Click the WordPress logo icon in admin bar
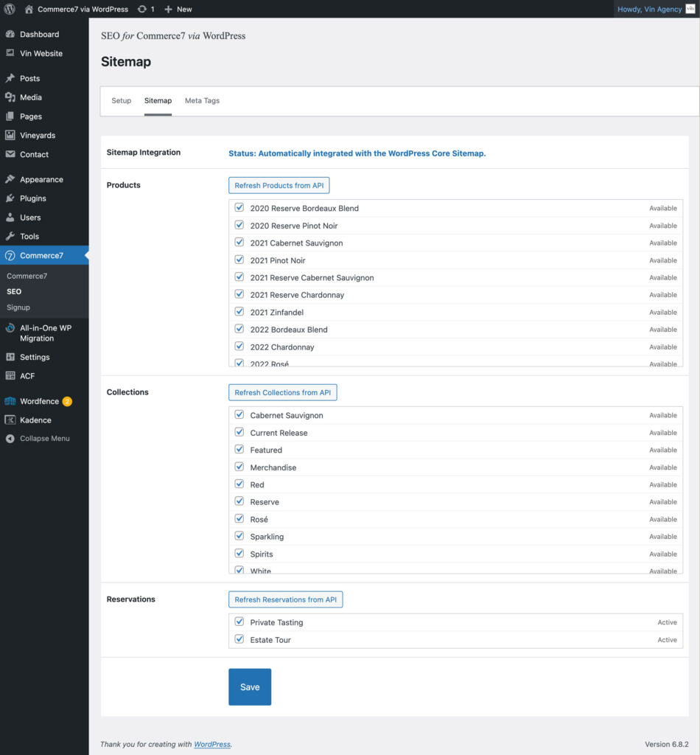 coord(10,9)
